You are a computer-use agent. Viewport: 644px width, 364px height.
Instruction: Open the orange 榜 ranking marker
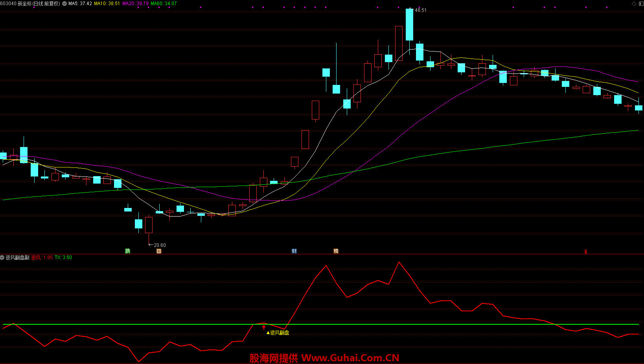pos(336,251)
